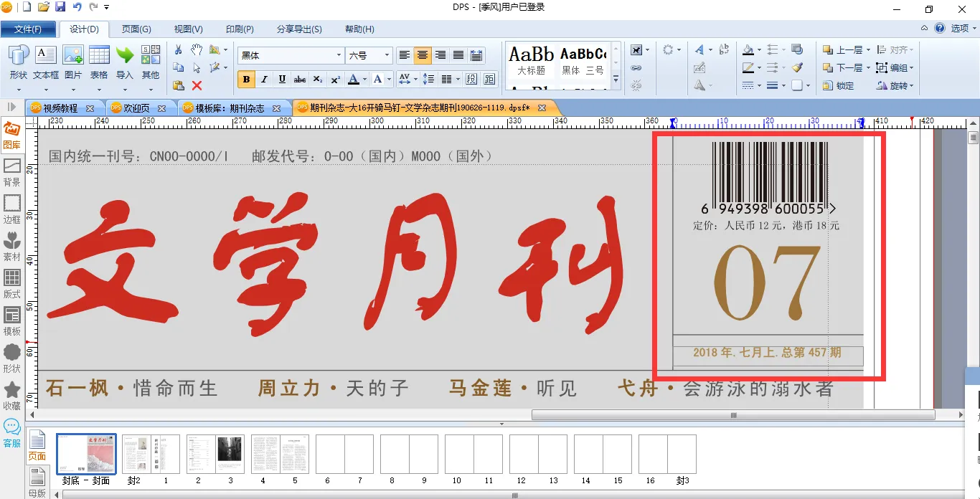
Task: Apply the 黑体 三号 text style
Action: point(583,61)
